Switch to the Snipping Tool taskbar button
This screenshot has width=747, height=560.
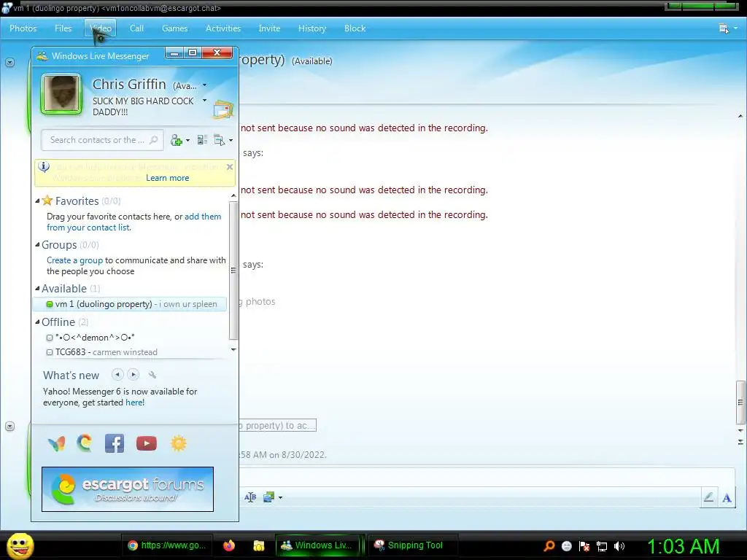click(x=413, y=545)
